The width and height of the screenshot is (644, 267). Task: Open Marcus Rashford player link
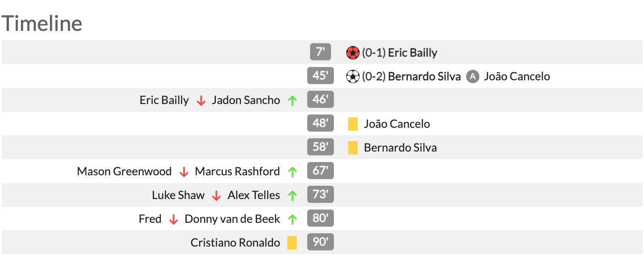[237, 172]
